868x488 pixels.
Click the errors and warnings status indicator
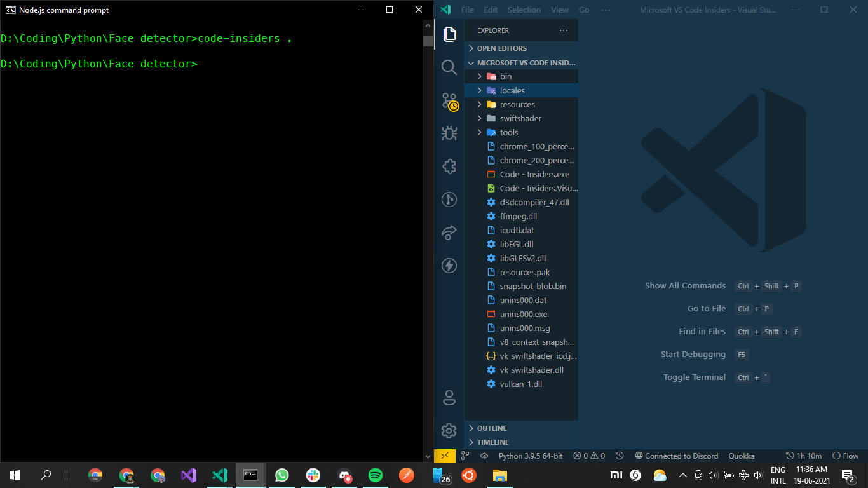tap(588, 456)
